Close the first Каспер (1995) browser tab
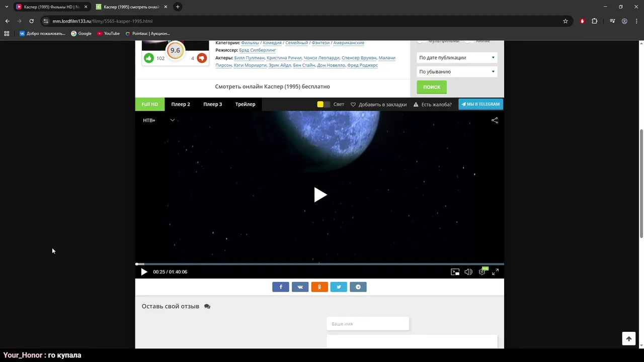Screen dimensions: 644x362 click(86, 7)
